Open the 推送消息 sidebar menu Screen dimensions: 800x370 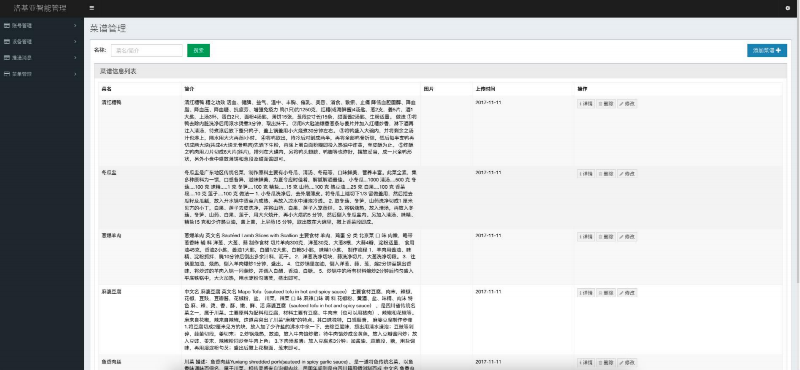[41, 58]
